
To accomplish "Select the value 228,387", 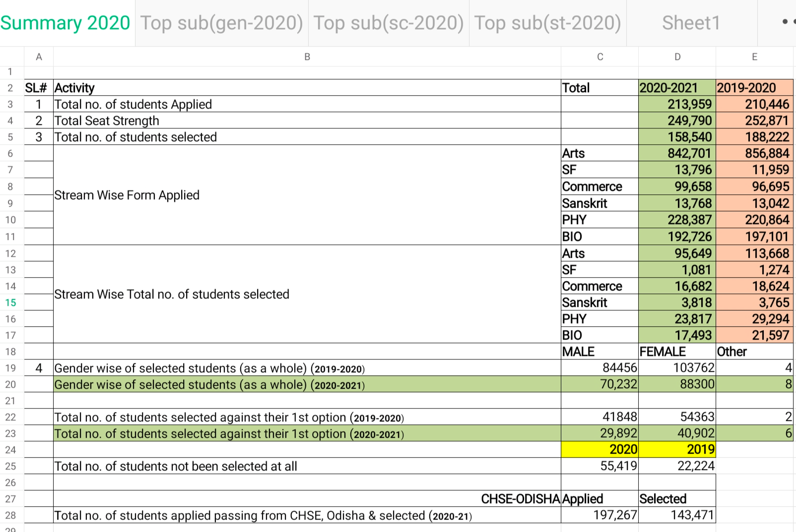I will tap(677, 220).
